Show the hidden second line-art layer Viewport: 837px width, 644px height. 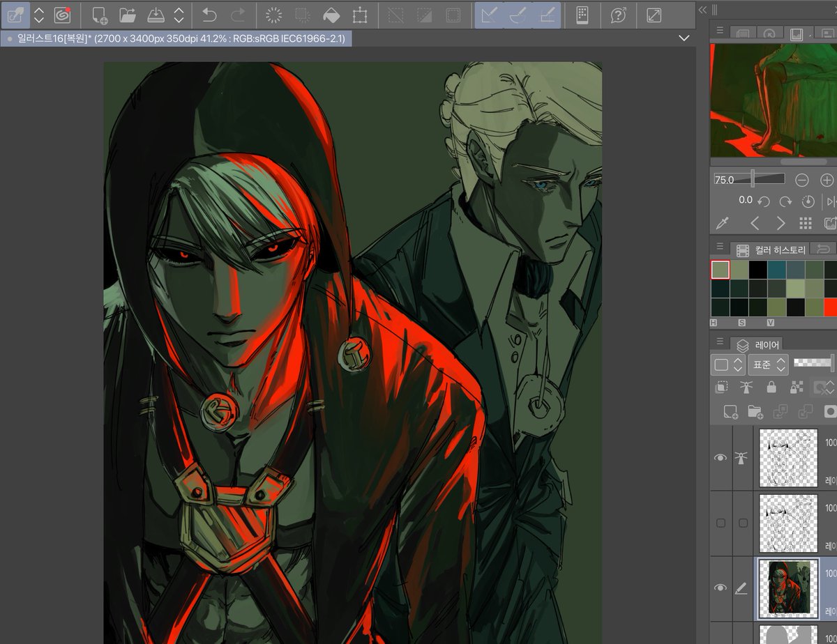pyautogui.click(x=721, y=523)
